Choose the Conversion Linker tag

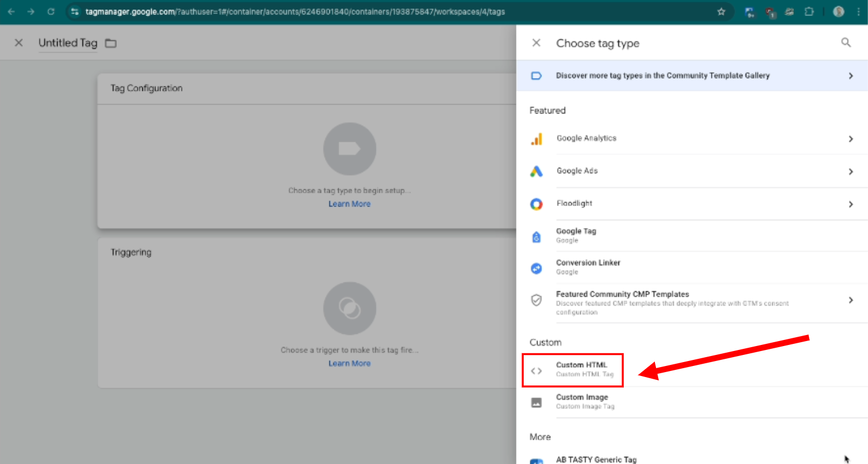(692, 268)
